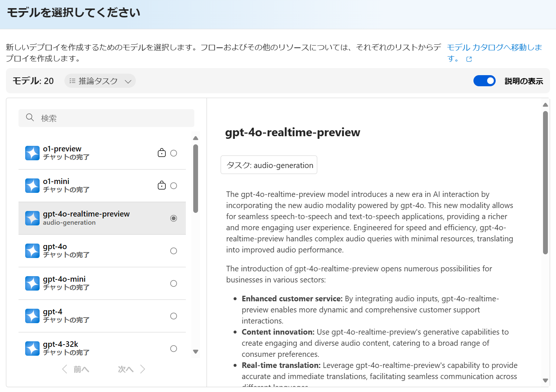
Task: Open the external link icon beside カタログ link
Action: pos(469,59)
